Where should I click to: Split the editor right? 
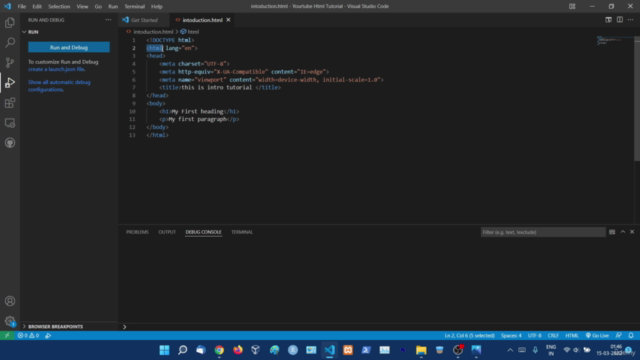(620, 20)
